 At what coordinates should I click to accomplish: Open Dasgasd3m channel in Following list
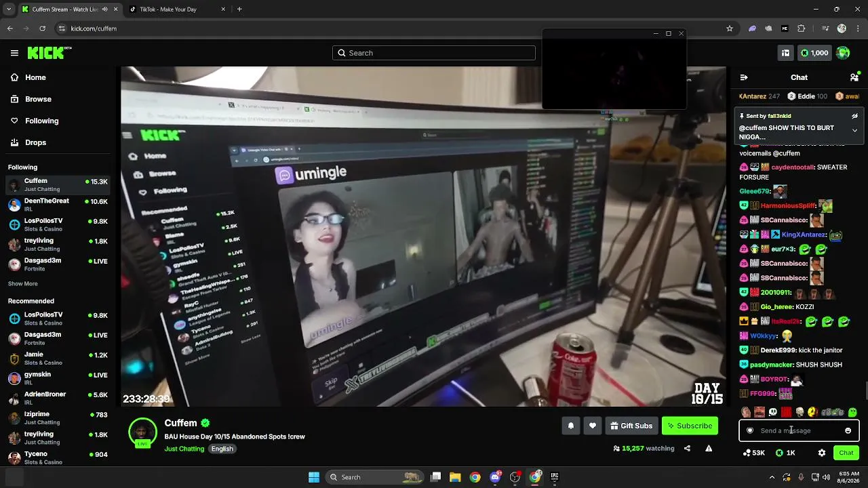point(58,264)
